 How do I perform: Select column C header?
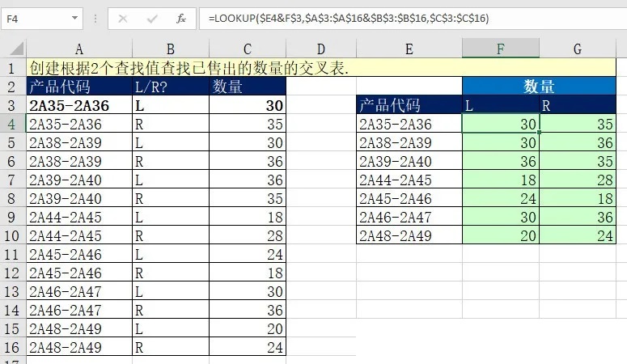[248, 49]
